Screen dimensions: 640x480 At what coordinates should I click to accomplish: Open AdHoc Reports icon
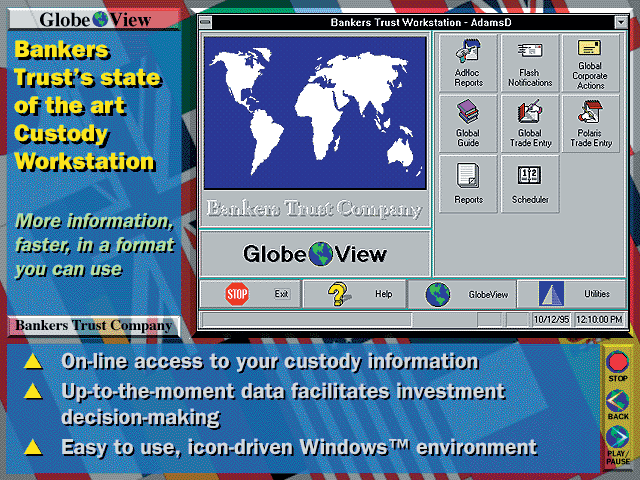click(x=468, y=62)
